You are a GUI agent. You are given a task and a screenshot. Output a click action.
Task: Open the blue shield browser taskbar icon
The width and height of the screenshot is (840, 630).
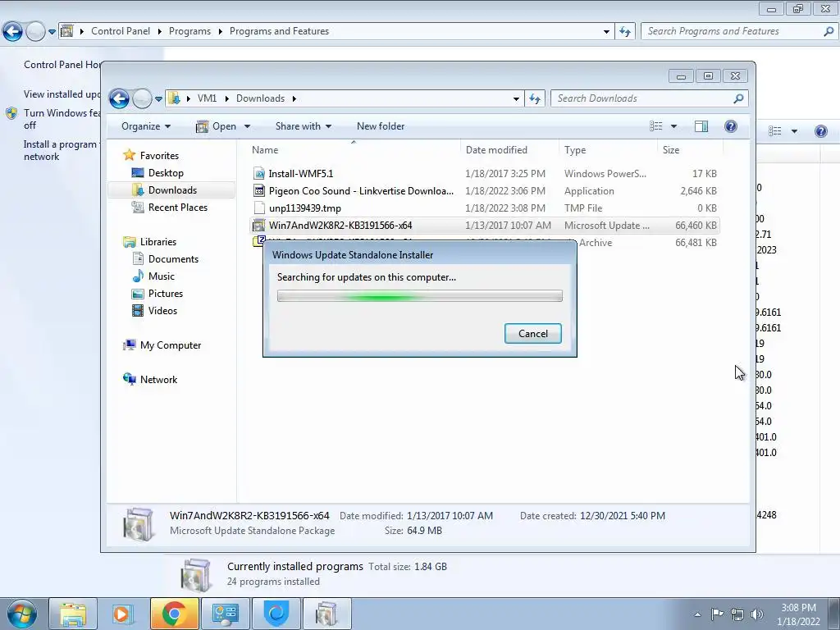[276, 614]
